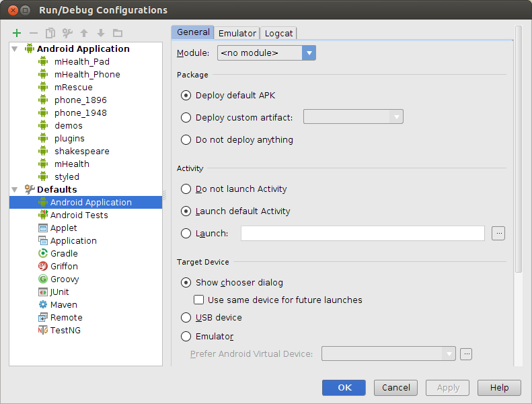The width and height of the screenshot is (532, 404).
Task: Click Android icon beside phone_1896
Action: pos(43,100)
